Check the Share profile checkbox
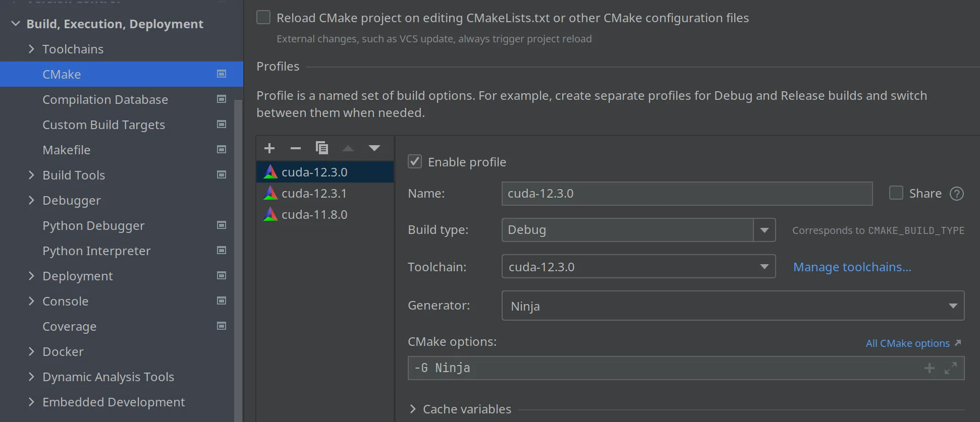980x422 pixels. (x=896, y=193)
